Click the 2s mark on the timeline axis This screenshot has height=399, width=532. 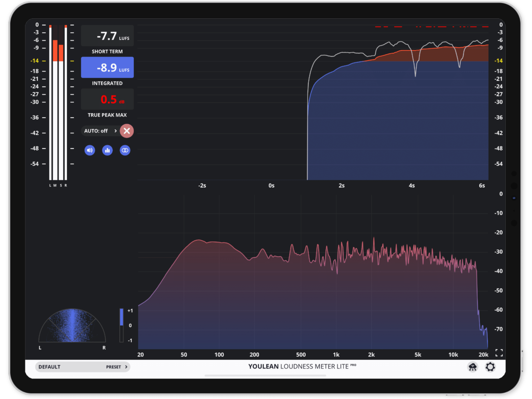click(x=342, y=185)
